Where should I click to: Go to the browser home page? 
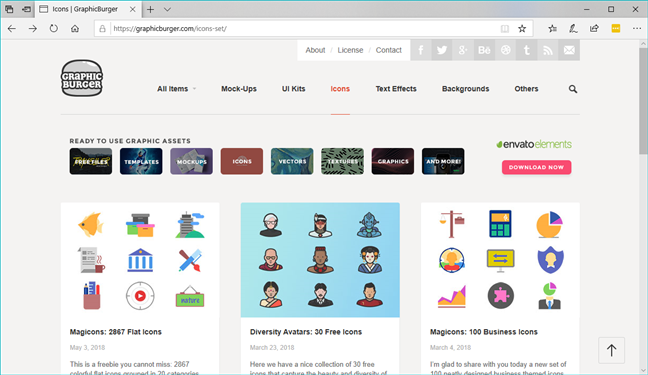(75, 29)
